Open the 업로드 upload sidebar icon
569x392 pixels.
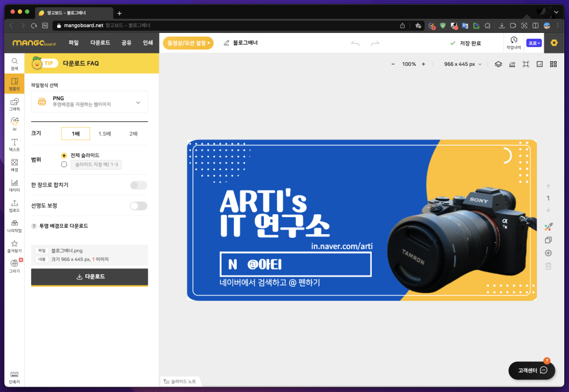coord(15,205)
